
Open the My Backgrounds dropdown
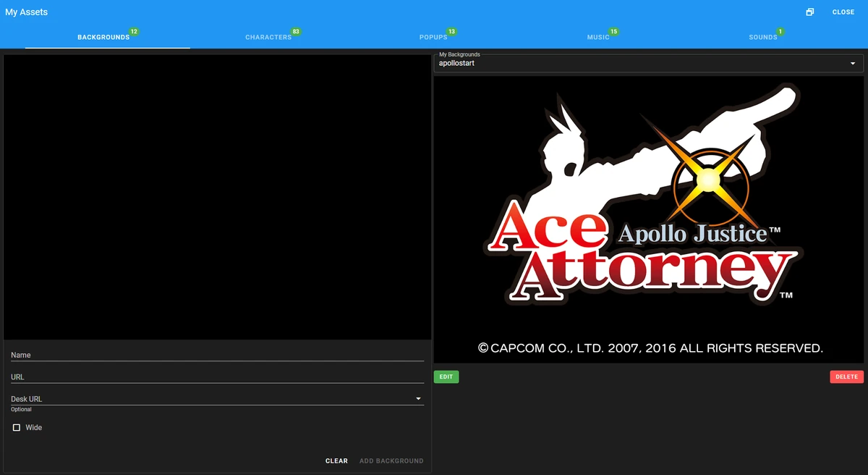point(647,63)
